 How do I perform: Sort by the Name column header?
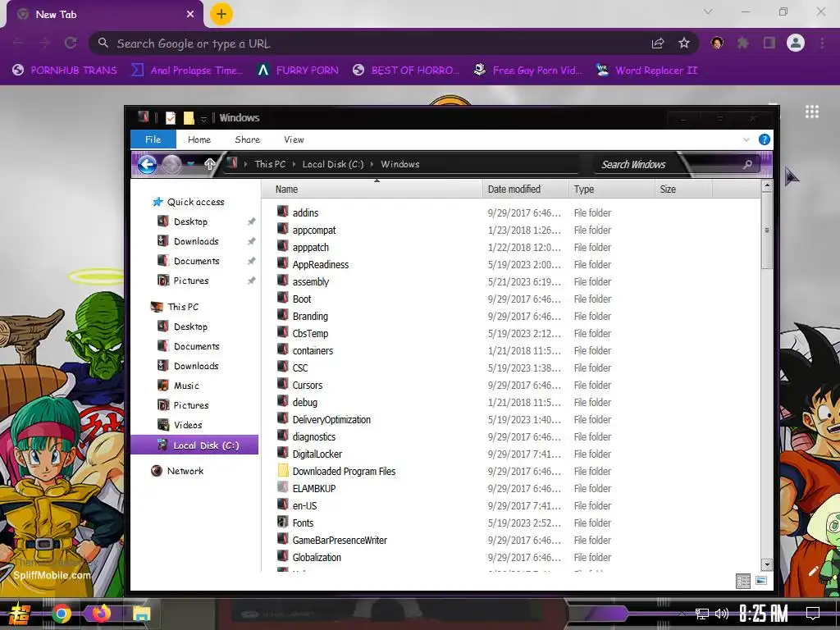pyautogui.click(x=373, y=189)
